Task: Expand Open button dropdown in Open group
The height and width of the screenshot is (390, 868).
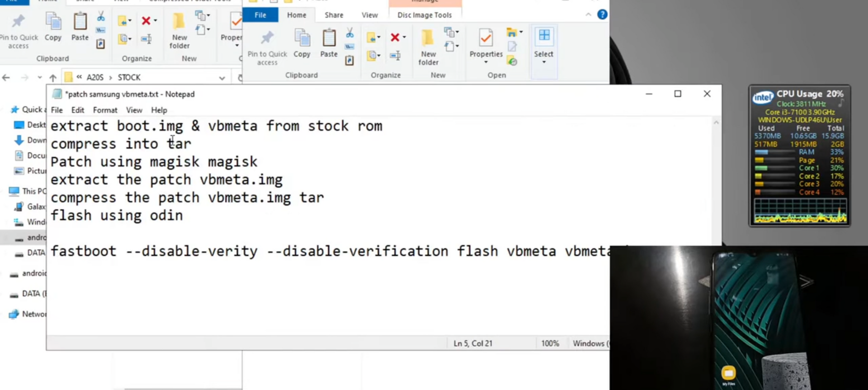Action: [x=521, y=32]
